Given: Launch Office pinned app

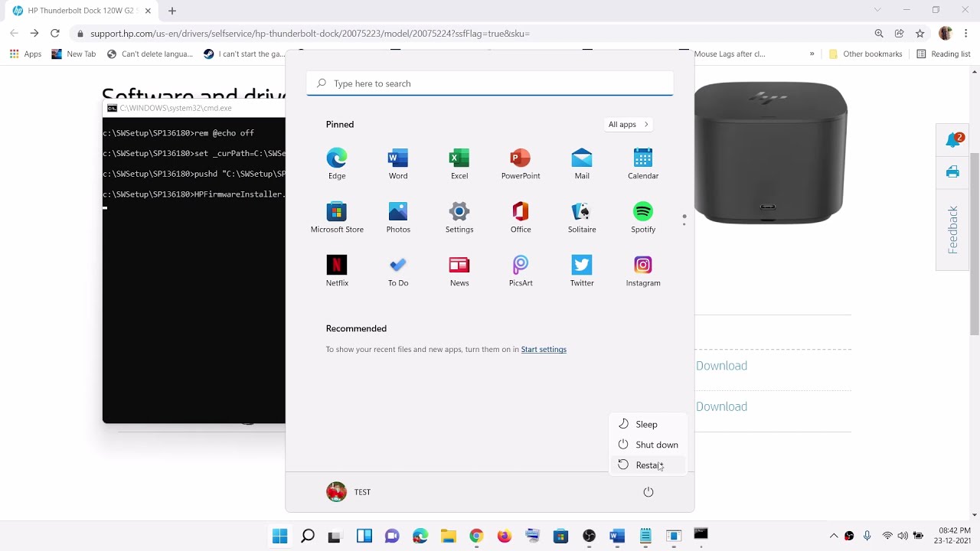Looking at the screenshot, I should tap(521, 218).
